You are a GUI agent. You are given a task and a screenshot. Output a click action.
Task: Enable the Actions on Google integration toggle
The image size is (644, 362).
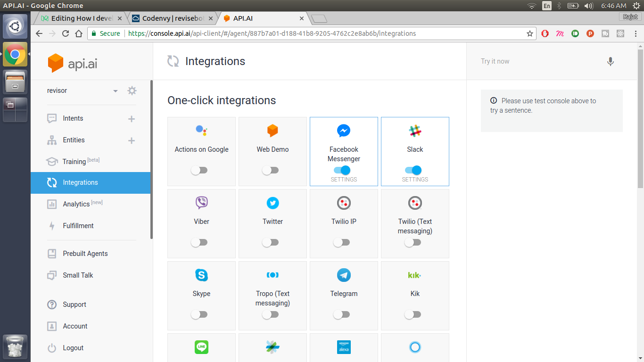point(199,170)
